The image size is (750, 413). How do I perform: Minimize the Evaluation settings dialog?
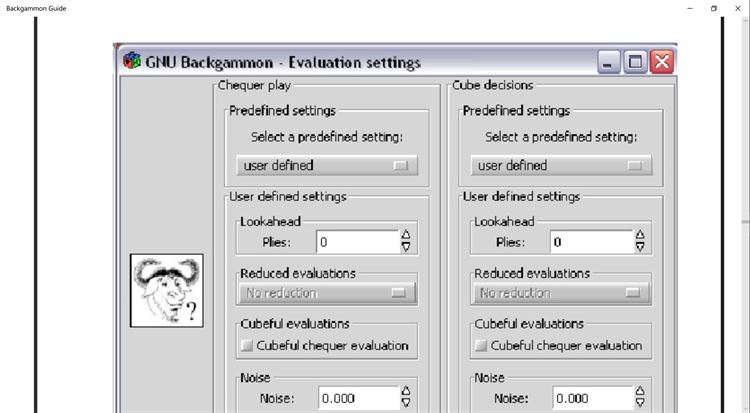(608, 62)
